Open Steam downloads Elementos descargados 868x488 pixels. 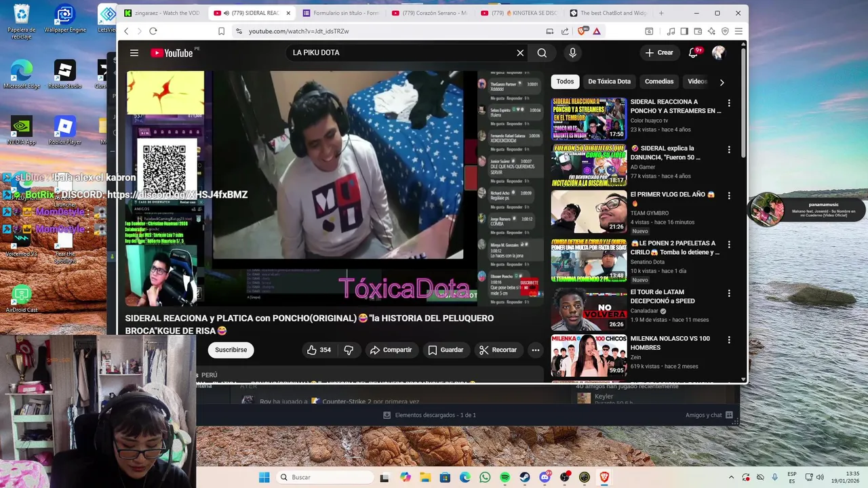pyautogui.click(x=430, y=415)
